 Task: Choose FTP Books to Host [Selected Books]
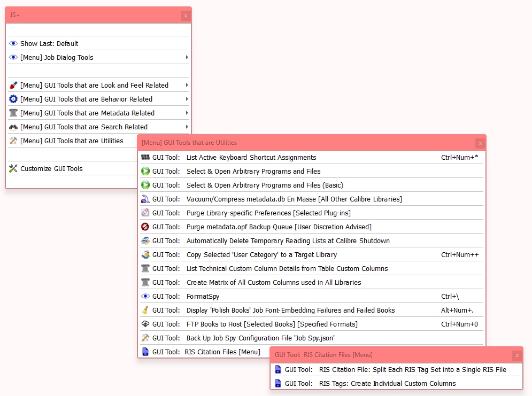pos(312,324)
